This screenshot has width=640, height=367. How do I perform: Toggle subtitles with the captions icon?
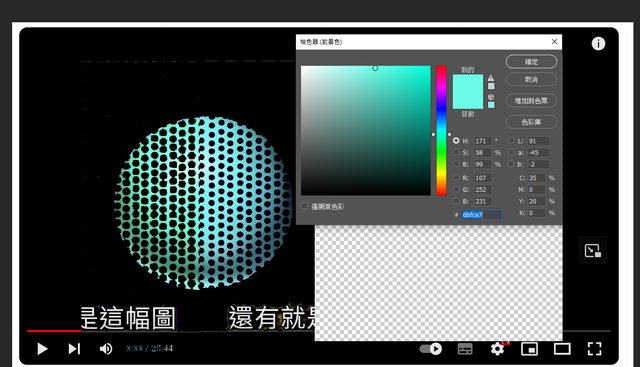465,349
